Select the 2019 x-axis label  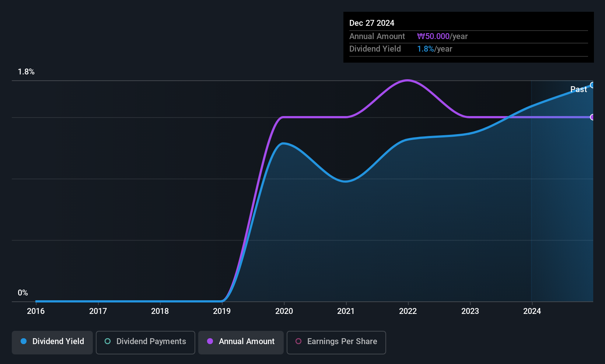point(222,311)
